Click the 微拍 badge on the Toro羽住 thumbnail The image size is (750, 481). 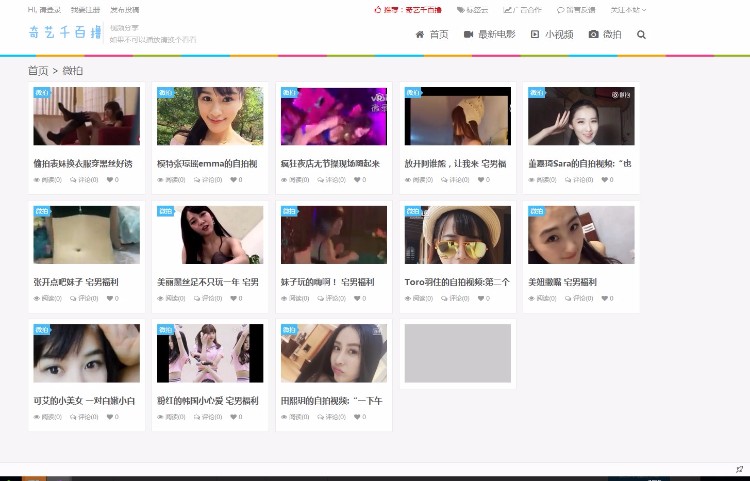click(x=413, y=211)
